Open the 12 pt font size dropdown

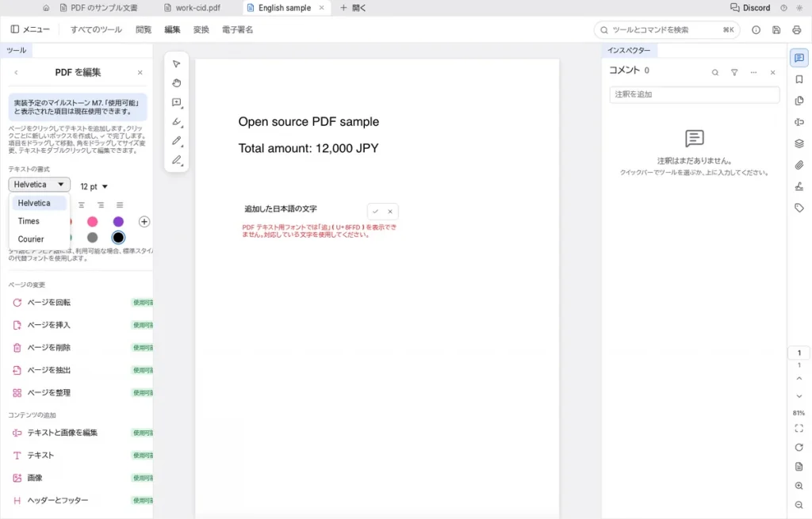(x=94, y=186)
